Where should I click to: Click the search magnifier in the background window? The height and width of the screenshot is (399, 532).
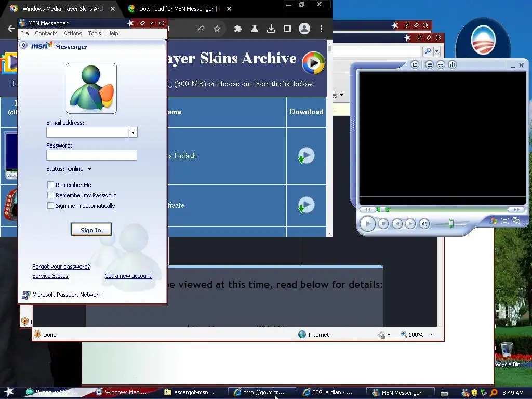click(x=428, y=51)
